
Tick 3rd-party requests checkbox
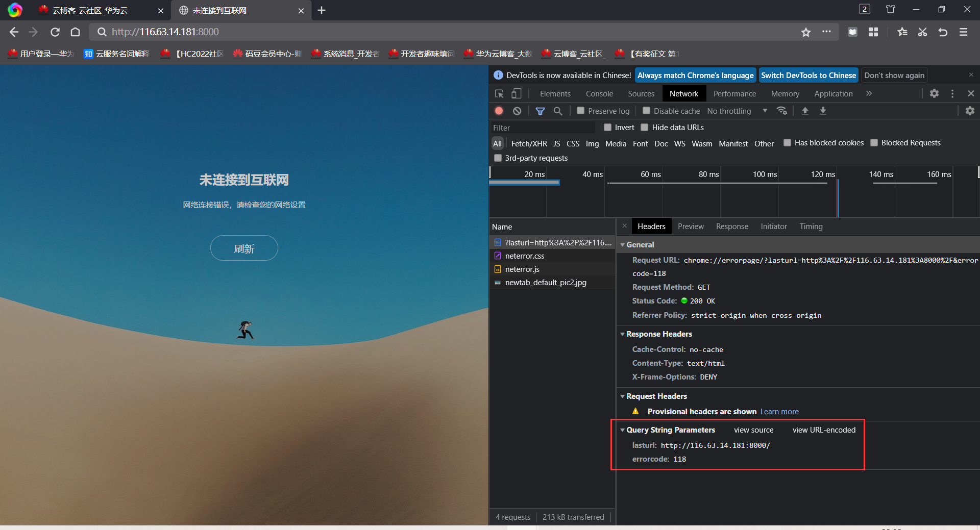pyautogui.click(x=498, y=158)
